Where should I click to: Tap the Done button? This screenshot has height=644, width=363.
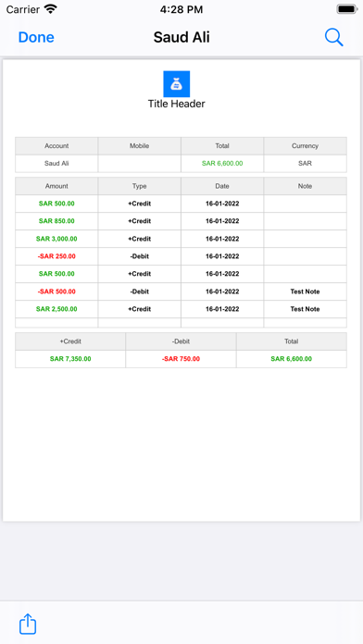pyautogui.click(x=36, y=37)
